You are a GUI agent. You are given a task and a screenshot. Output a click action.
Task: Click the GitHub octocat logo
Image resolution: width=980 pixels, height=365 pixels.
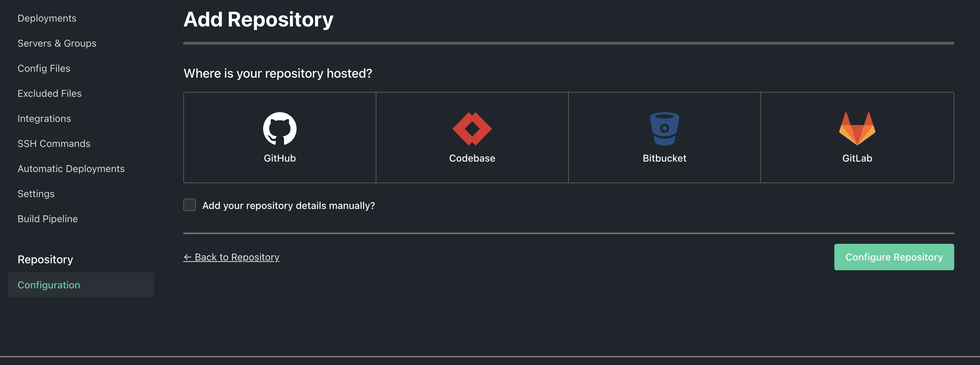coord(280,129)
